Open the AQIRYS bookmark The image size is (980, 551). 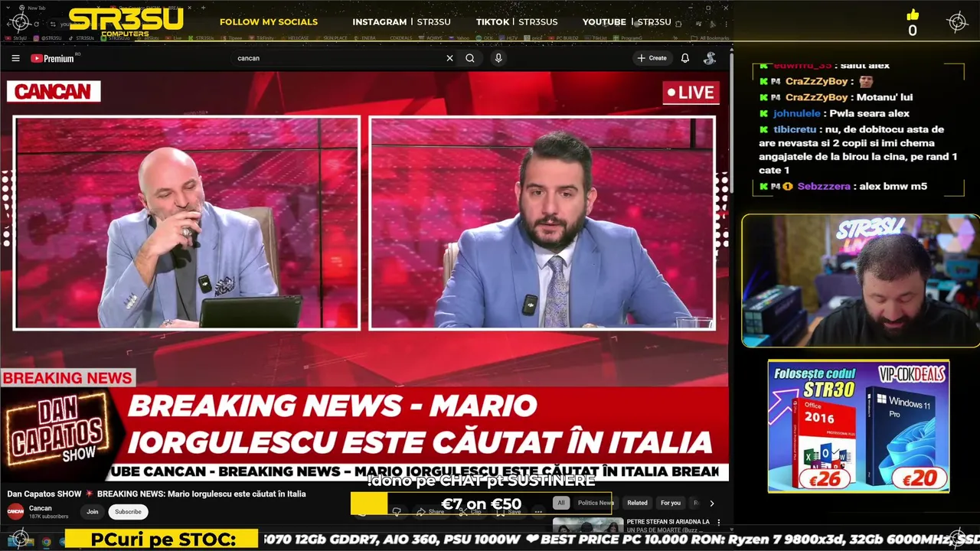[x=432, y=37]
